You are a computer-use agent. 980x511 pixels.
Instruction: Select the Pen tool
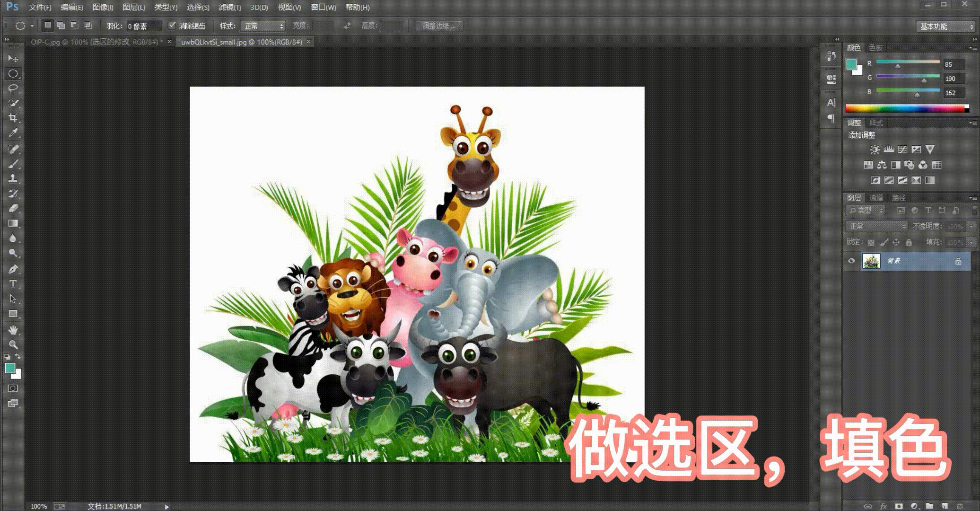(x=13, y=269)
